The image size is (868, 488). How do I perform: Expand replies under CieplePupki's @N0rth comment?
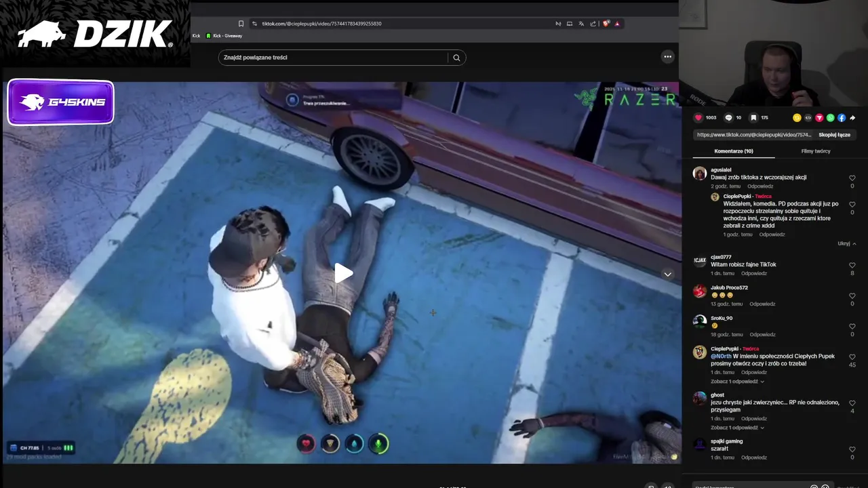click(738, 382)
